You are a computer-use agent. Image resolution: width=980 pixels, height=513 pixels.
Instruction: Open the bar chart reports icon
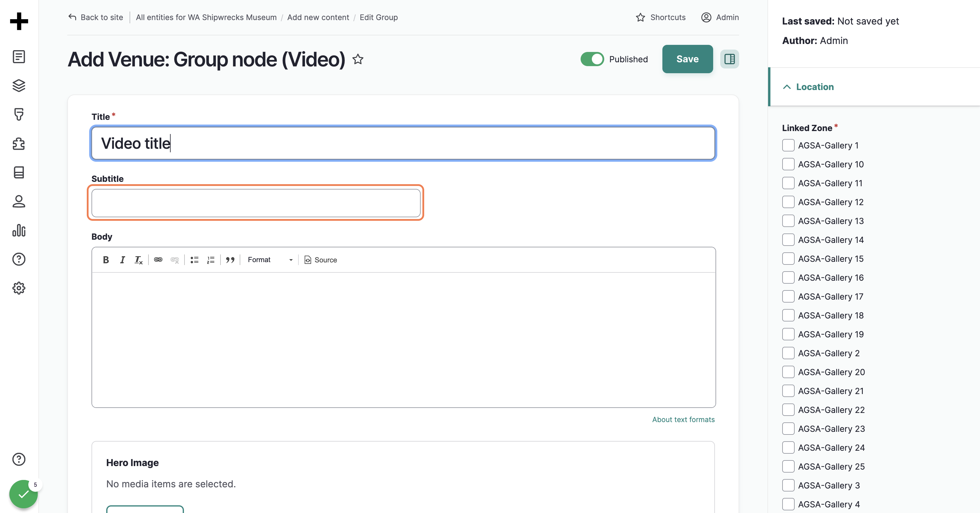[19, 231]
